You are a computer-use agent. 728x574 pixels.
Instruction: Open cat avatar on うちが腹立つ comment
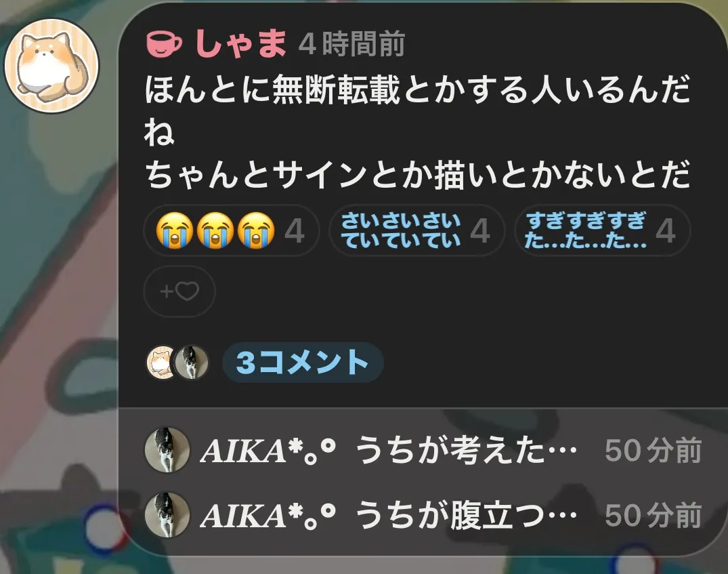[167, 515]
